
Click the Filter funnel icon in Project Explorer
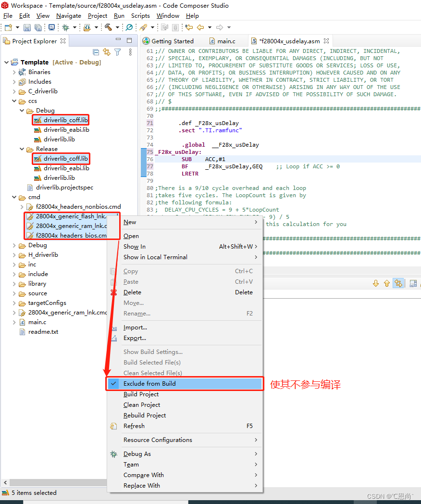(x=118, y=52)
